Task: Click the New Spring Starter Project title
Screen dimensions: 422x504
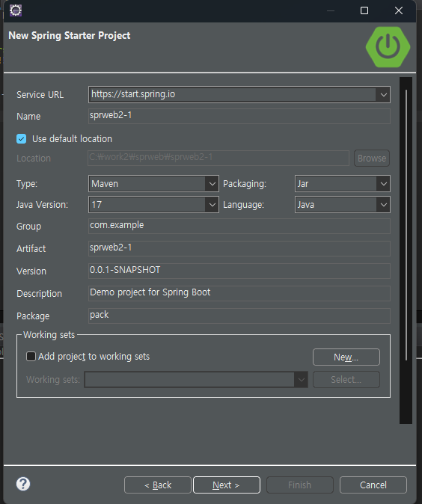Action: point(69,35)
